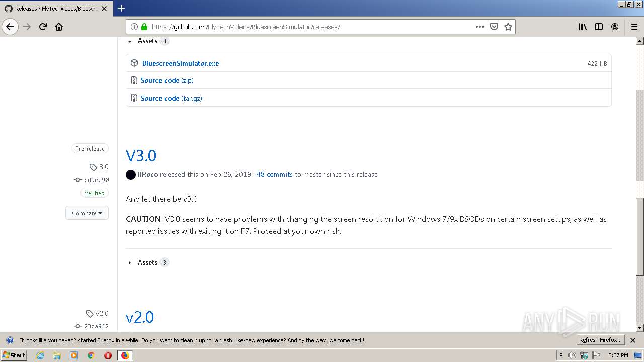Click the volume speaker tray icon
Screen dimensions: 644x362
573,355
